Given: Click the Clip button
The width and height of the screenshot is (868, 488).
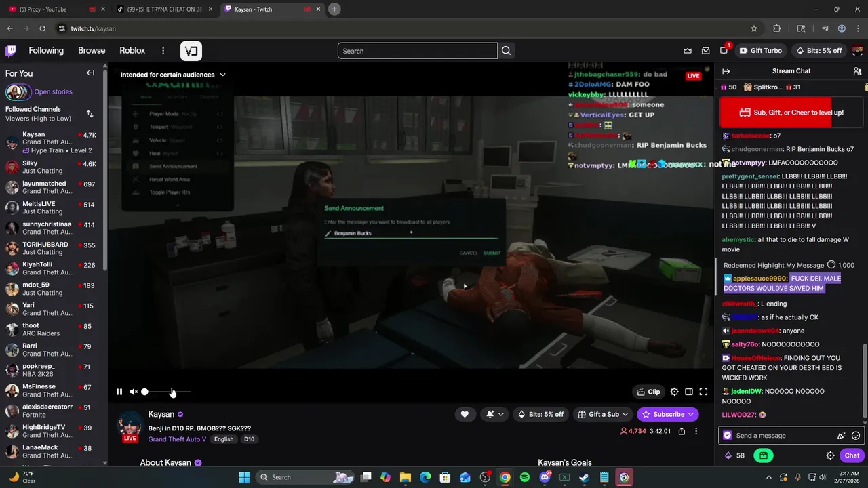Looking at the screenshot, I should [x=649, y=392].
